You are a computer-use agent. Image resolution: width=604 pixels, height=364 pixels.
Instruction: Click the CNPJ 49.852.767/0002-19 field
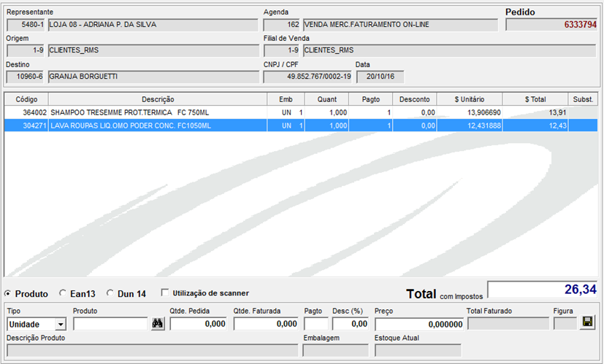307,77
